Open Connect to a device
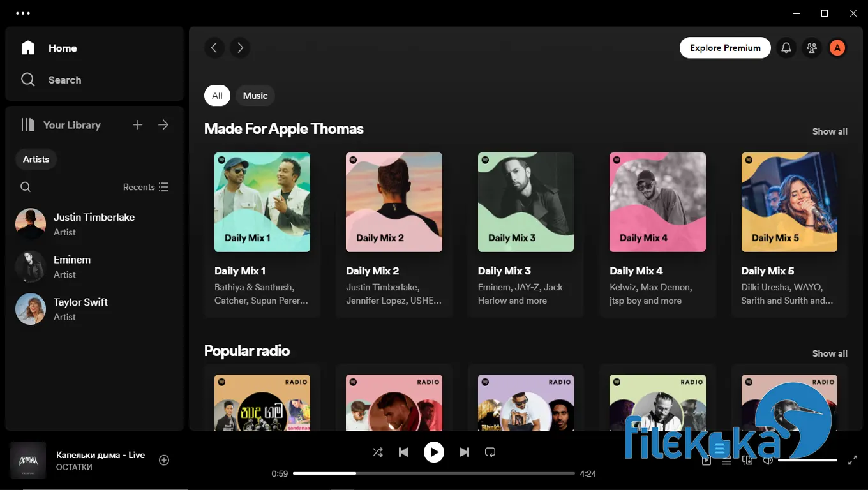868x490 pixels. (x=747, y=460)
